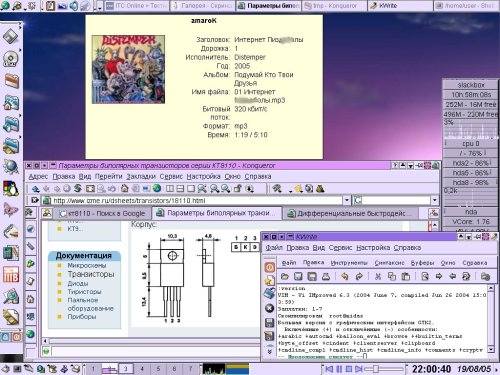Open the Закладки menu in Konqueror
Viewport: 500px width, 375px height.
click(141, 176)
